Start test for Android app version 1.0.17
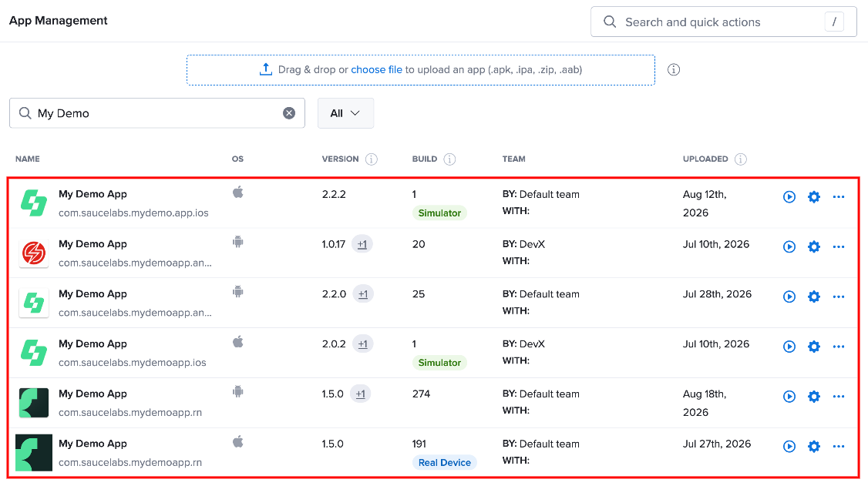Image resolution: width=868 pixels, height=496 pixels. tap(789, 246)
